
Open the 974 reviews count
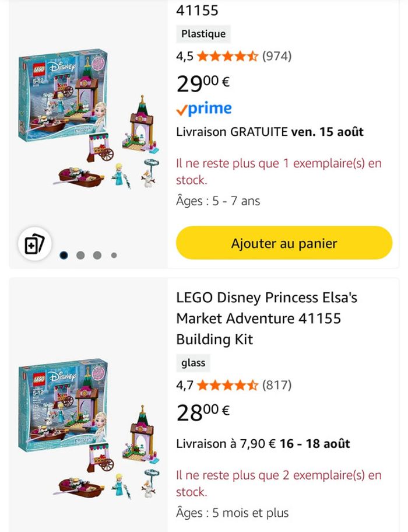pyautogui.click(x=277, y=57)
